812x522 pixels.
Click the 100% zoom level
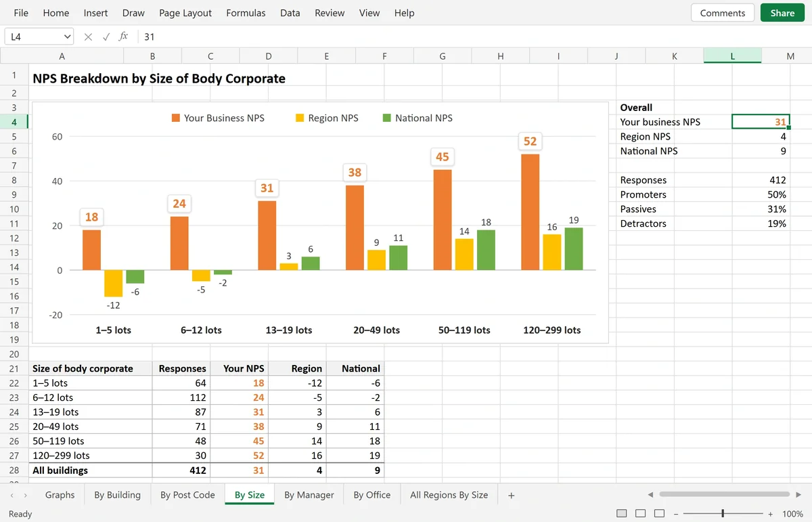[x=792, y=514]
